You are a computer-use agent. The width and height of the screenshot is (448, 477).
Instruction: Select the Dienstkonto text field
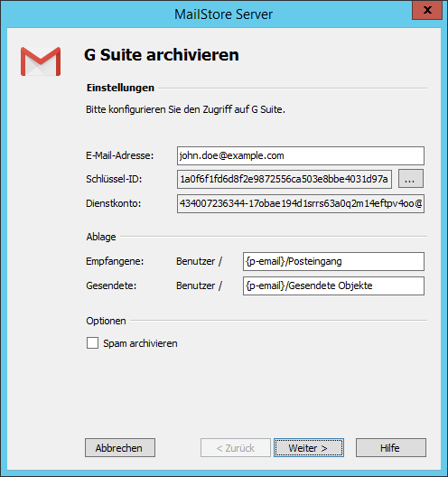[x=301, y=203]
